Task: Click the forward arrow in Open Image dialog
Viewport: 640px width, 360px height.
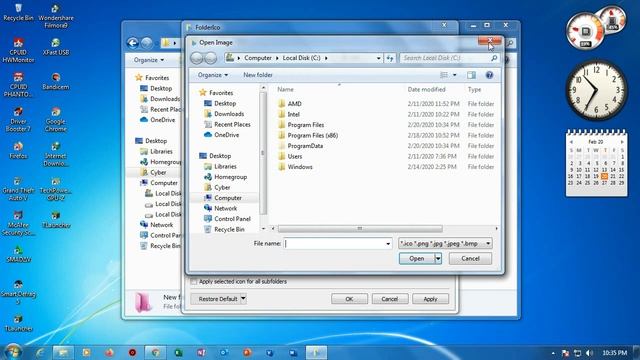Action: coord(211,58)
